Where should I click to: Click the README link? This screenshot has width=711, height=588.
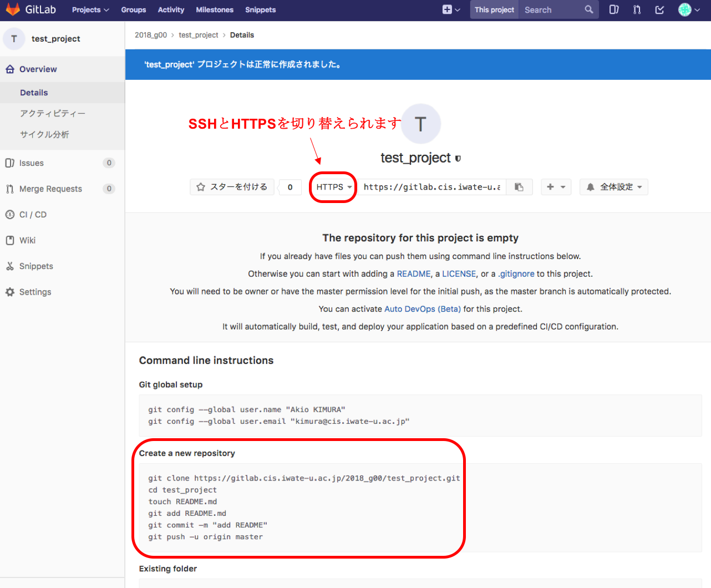[414, 274]
